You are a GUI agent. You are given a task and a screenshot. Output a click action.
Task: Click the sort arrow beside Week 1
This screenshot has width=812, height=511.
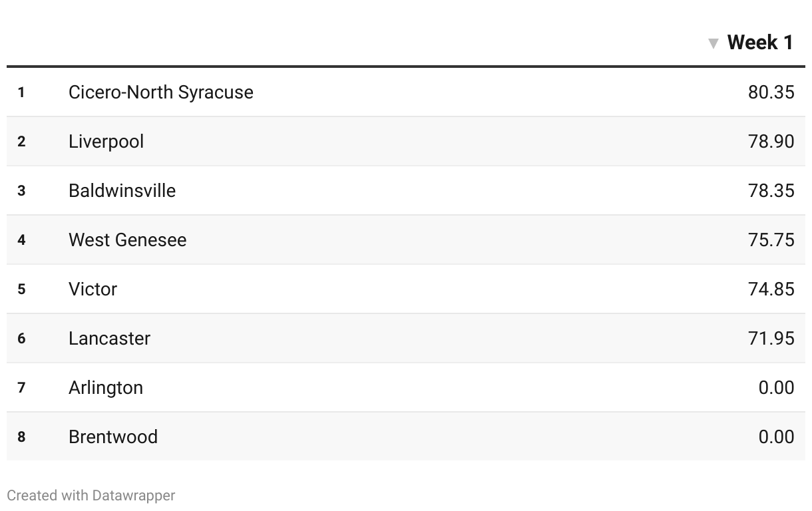[713, 44]
